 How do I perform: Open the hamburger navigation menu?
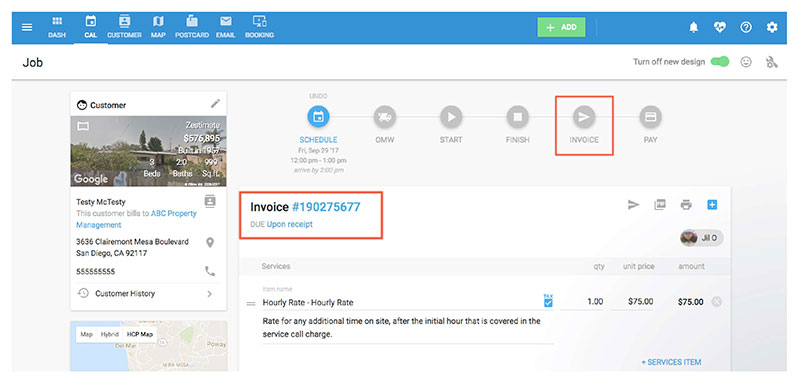pos(27,28)
